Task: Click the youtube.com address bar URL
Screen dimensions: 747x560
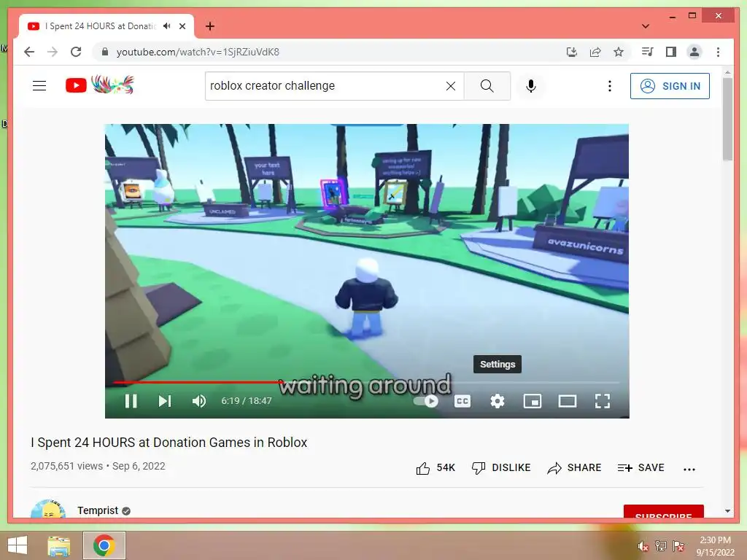Action: (198, 52)
